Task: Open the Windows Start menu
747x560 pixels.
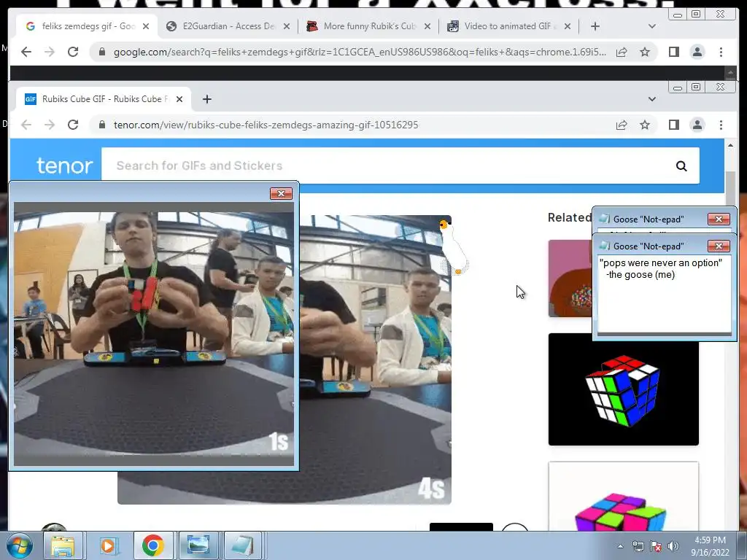Action: tap(20, 545)
